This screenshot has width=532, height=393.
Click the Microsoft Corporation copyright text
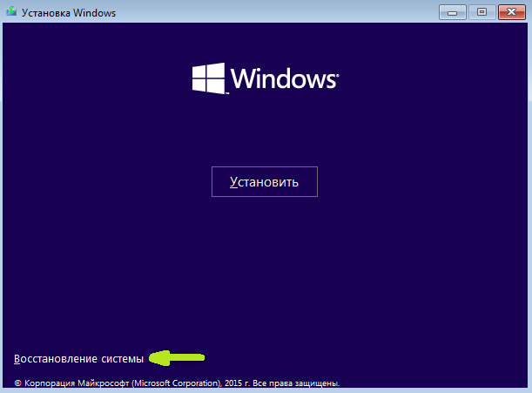tap(177, 383)
